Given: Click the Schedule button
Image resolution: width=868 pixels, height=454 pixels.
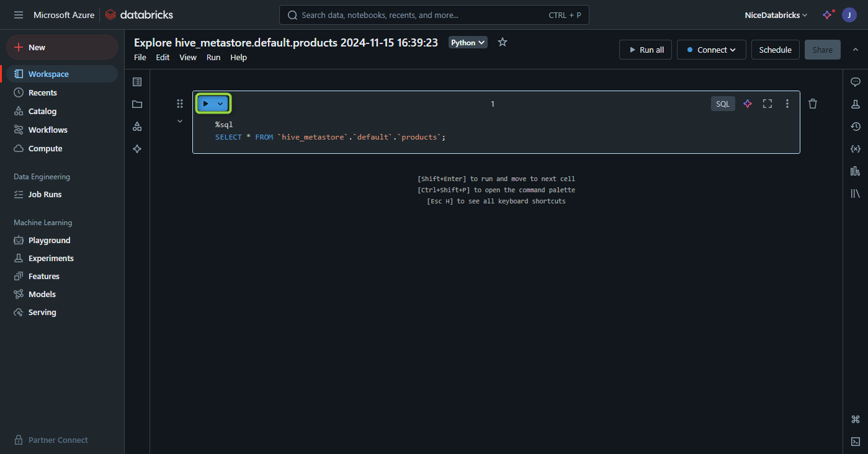Looking at the screenshot, I should click(776, 50).
